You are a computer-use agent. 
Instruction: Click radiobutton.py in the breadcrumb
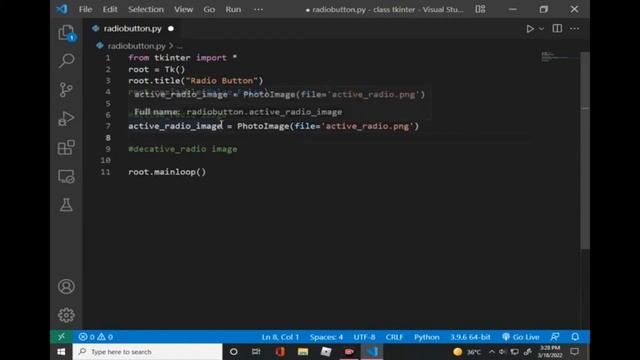click(x=137, y=46)
